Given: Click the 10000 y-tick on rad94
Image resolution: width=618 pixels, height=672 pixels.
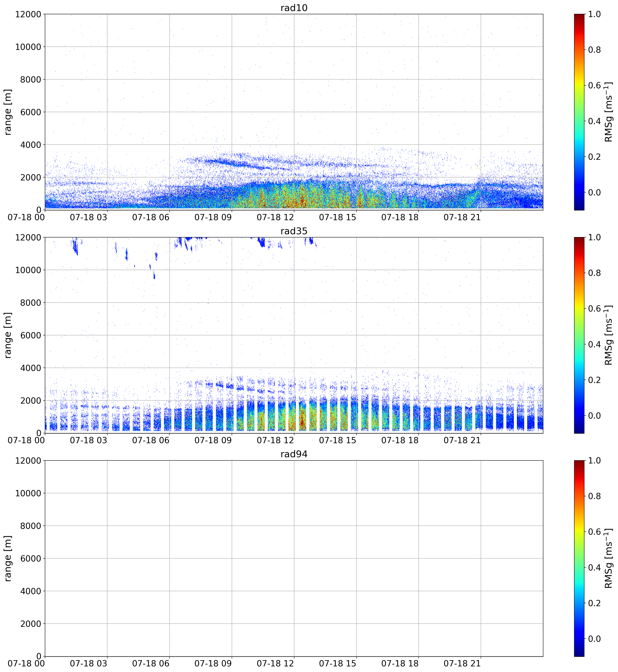Looking at the screenshot, I should (x=28, y=493).
